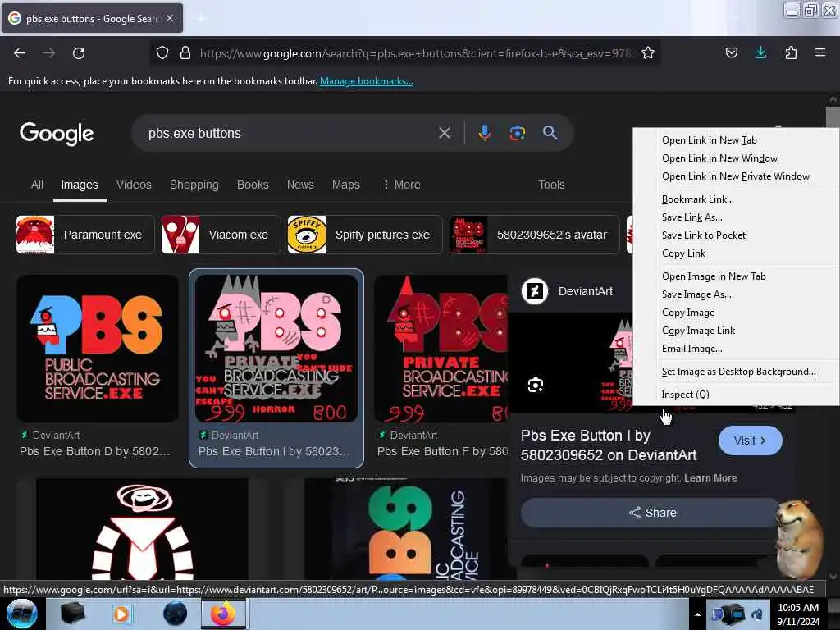
Task: Open the Shopping tab
Action: click(x=194, y=185)
